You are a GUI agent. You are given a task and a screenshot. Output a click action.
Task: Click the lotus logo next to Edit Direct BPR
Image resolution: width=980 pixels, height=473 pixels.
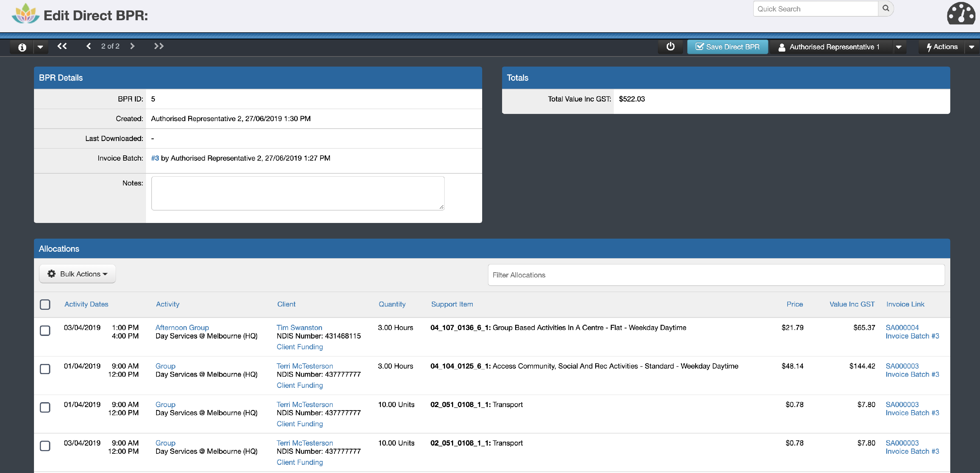[x=25, y=14]
